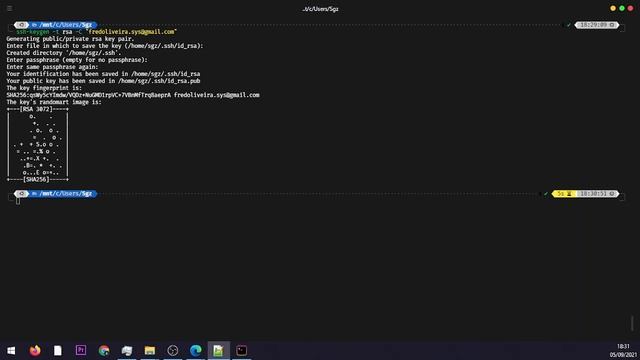The height and width of the screenshot is (360, 640).
Task: Click the yellow minimize window button
Action: tap(613, 8)
